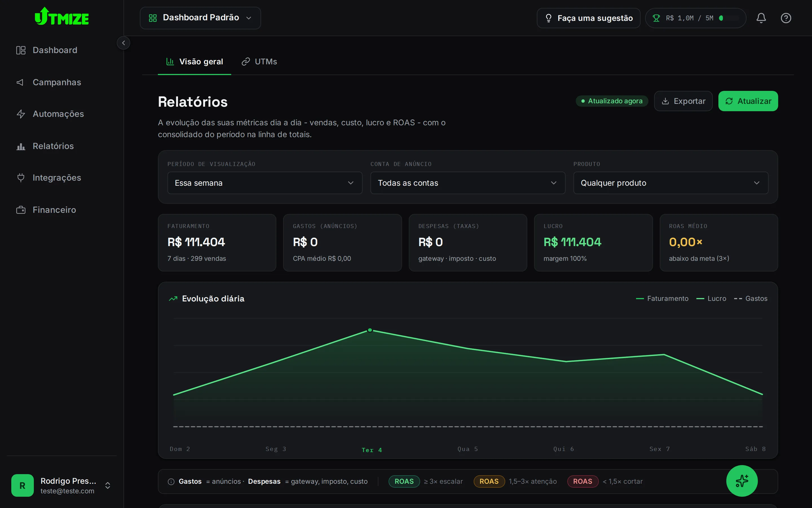Click Faça uma sugestão button
Viewport: 812px width, 508px height.
[588, 18]
